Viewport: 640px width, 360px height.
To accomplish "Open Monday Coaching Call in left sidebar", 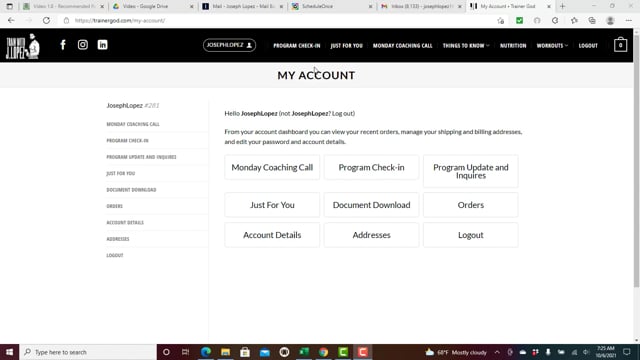I will (x=133, y=124).
